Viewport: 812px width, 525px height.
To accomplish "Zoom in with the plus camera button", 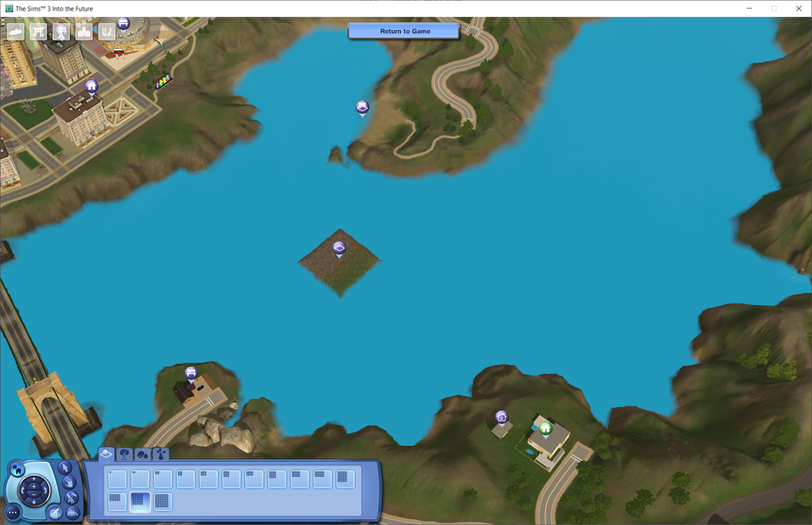I will 34,486.
